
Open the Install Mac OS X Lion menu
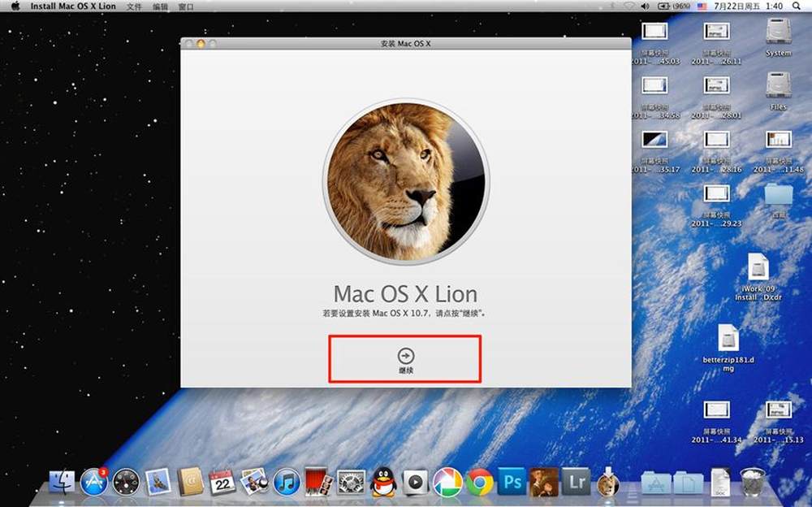point(73,6)
